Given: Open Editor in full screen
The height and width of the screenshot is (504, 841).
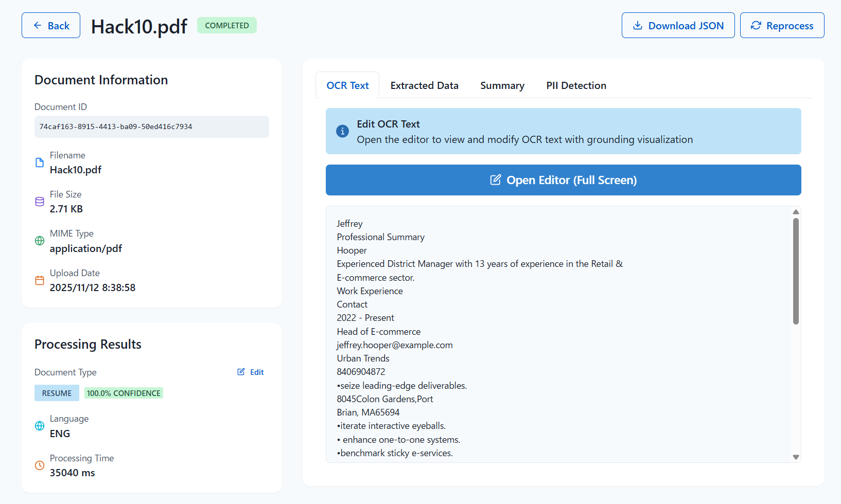Looking at the screenshot, I should point(563,180).
